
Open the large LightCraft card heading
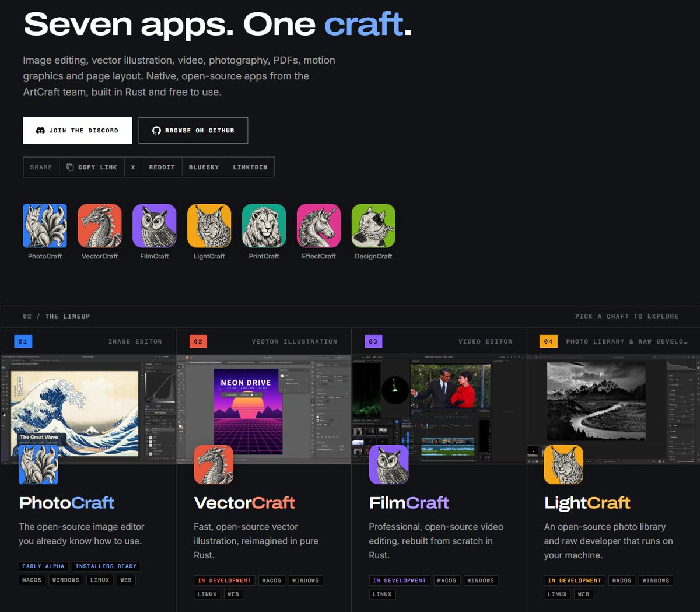coord(587,503)
